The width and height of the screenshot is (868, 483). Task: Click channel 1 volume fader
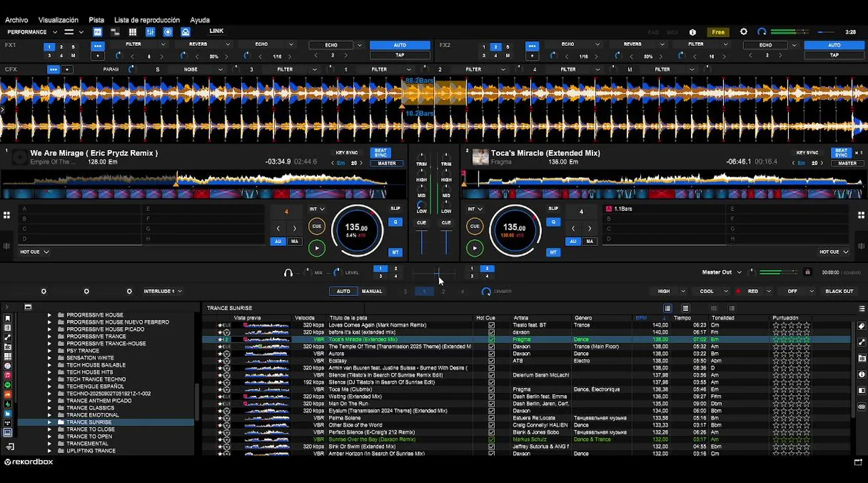(x=422, y=242)
